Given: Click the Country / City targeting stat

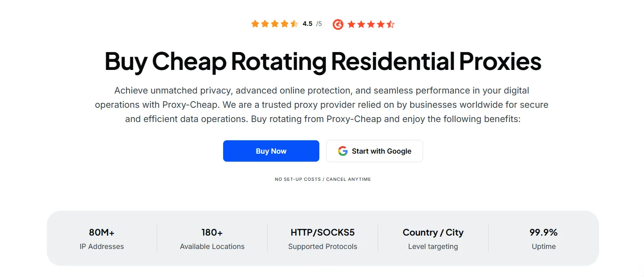Looking at the screenshot, I should point(433,238).
